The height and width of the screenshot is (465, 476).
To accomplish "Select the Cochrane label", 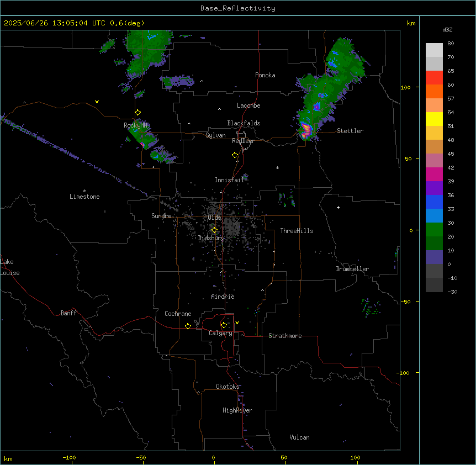I will click(x=178, y=314).
